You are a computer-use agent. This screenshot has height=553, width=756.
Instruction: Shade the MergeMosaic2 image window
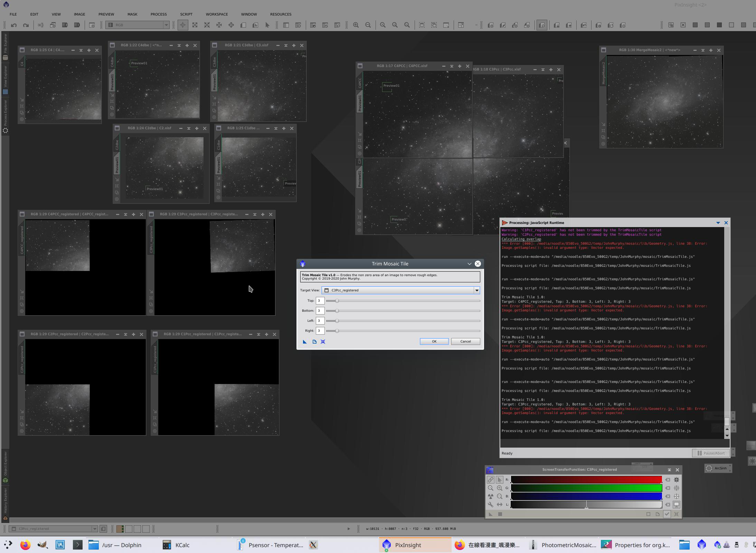[703, 50]
